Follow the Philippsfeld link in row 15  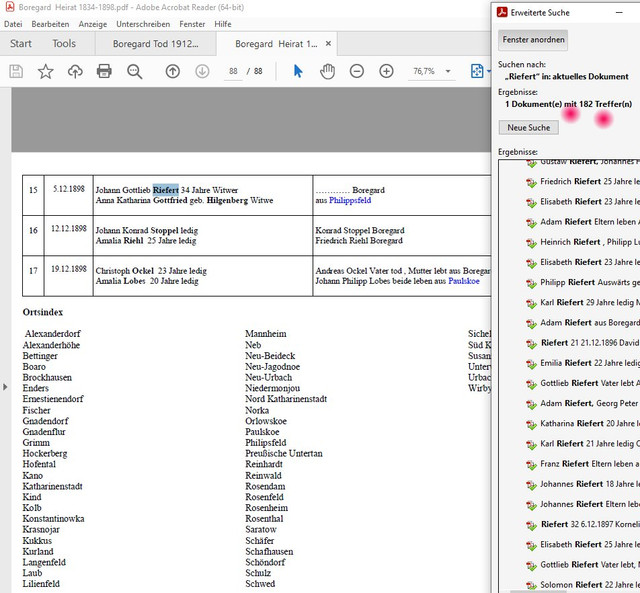click(350, 200)
